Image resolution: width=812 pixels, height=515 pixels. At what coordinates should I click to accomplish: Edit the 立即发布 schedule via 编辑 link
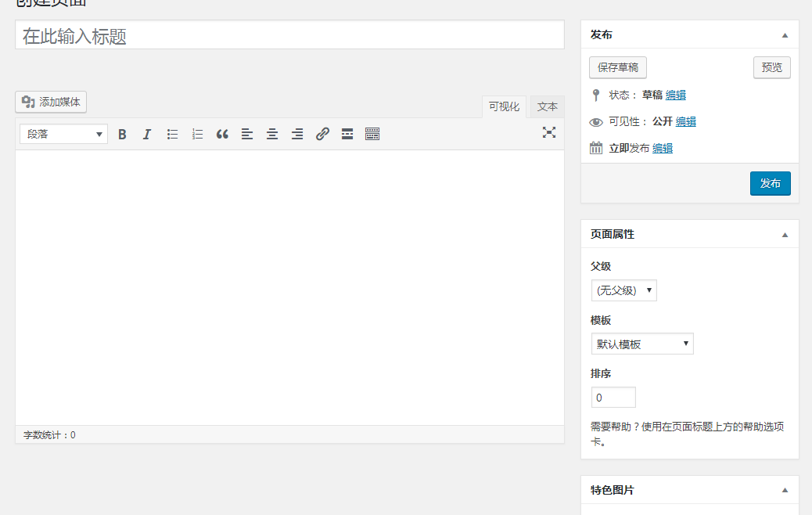click(663, 148)
